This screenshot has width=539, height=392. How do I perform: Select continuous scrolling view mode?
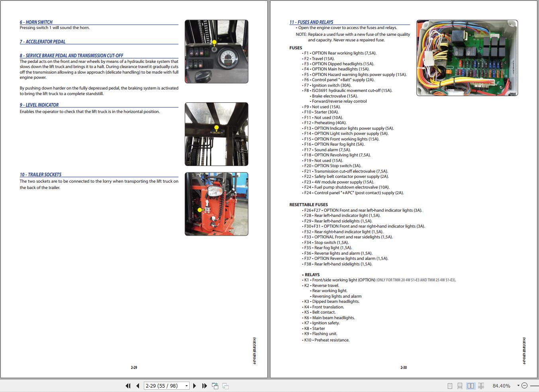[x=460, y=386]
